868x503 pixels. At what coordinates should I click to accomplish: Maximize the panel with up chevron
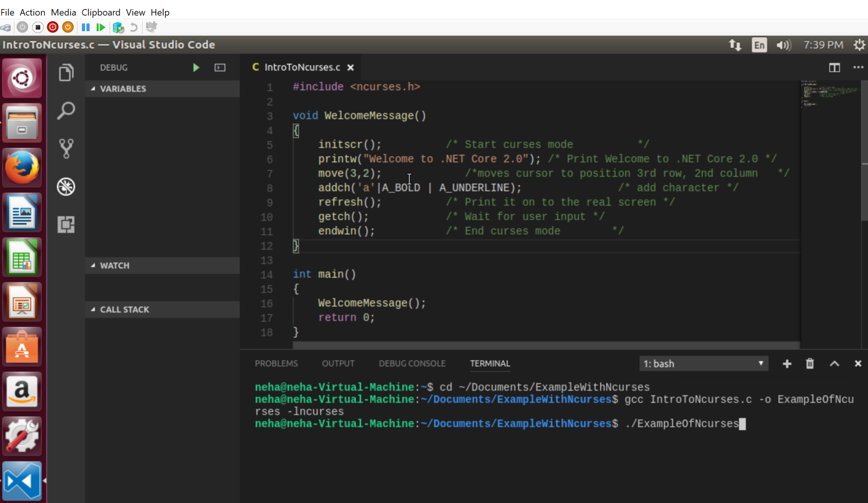pyautogui.click(x=834, y=364)
